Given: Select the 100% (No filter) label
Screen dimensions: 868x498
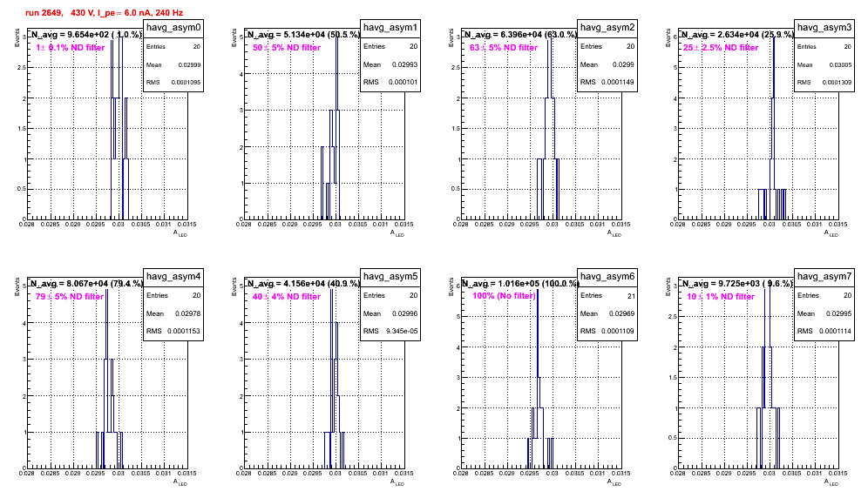Looking at the screenshot, I should point(505,296).
